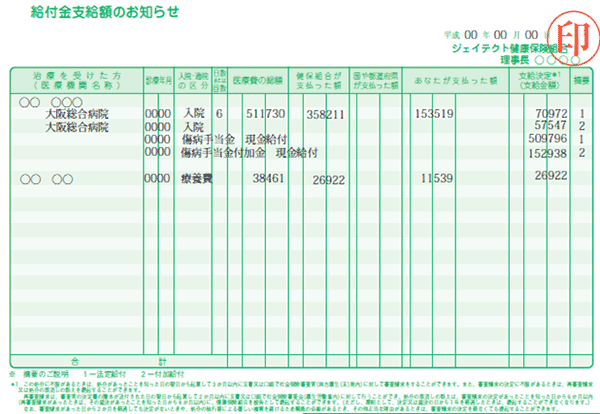Image resolution: width=600 pixels, height=414 pixels.
Task: Click the 日数 column header
Action: tap(220, 81)
